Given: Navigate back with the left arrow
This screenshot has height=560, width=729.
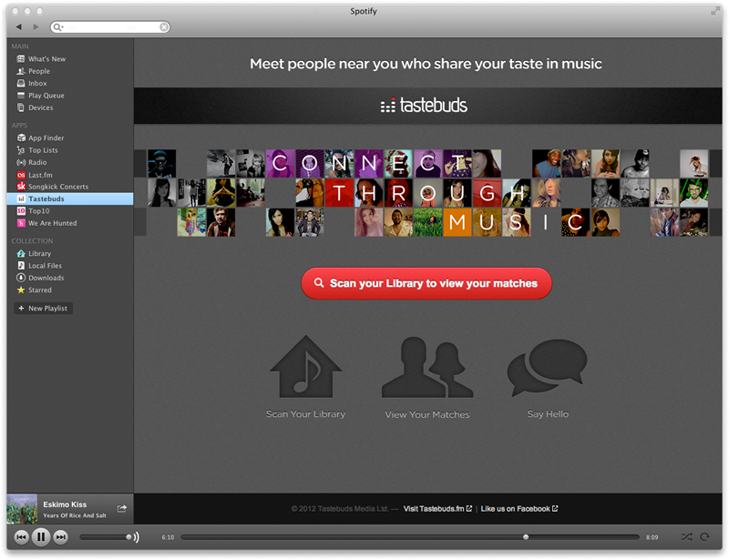Looking at the screenshot, I should pyautogui.click(x=19, y=27).
